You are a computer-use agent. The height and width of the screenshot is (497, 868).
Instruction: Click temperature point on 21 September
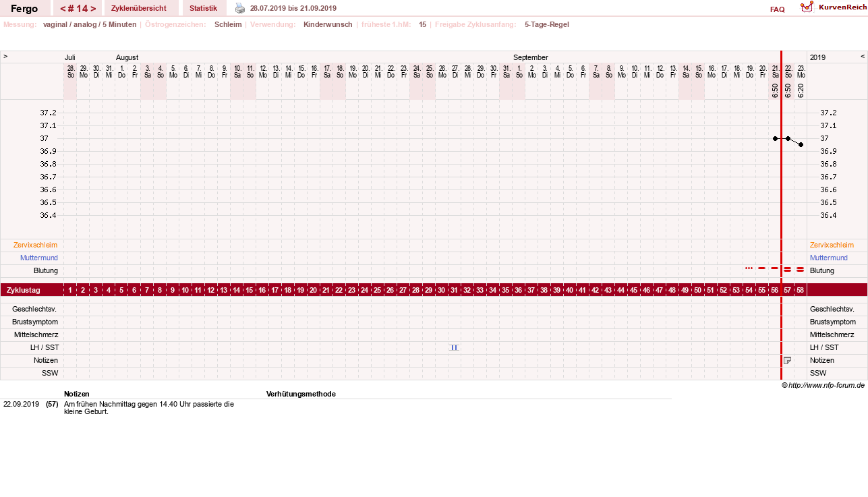tap(775, 138)
